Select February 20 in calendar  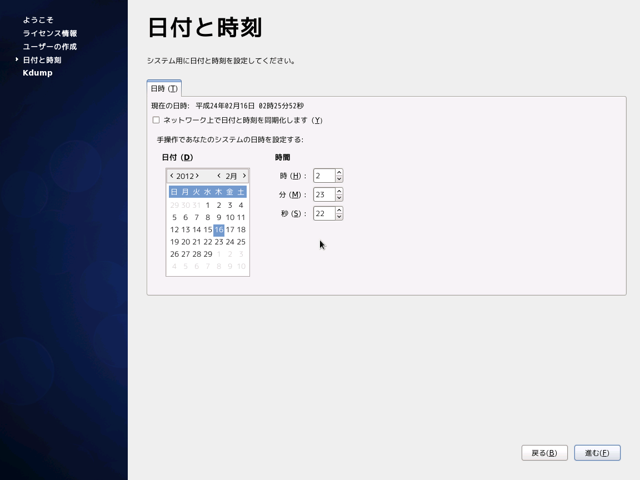(186, 242)
